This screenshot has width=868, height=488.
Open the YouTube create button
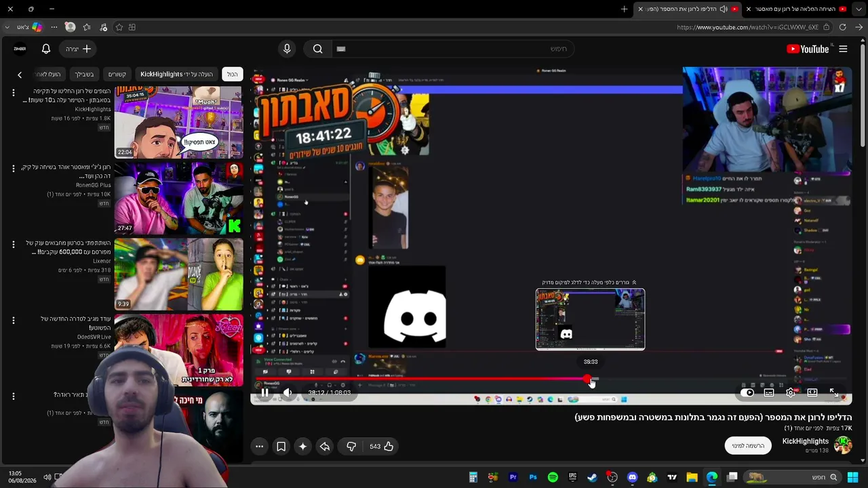[x=79, y=49]
